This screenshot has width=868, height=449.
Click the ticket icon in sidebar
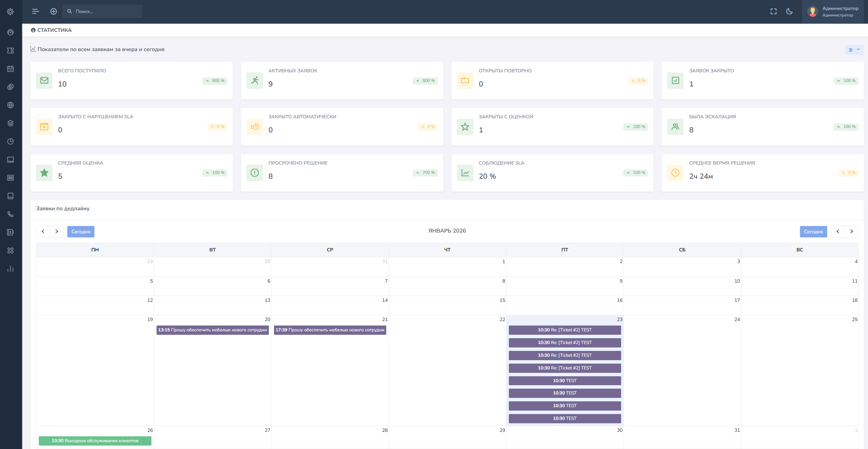tap(11, 50)
